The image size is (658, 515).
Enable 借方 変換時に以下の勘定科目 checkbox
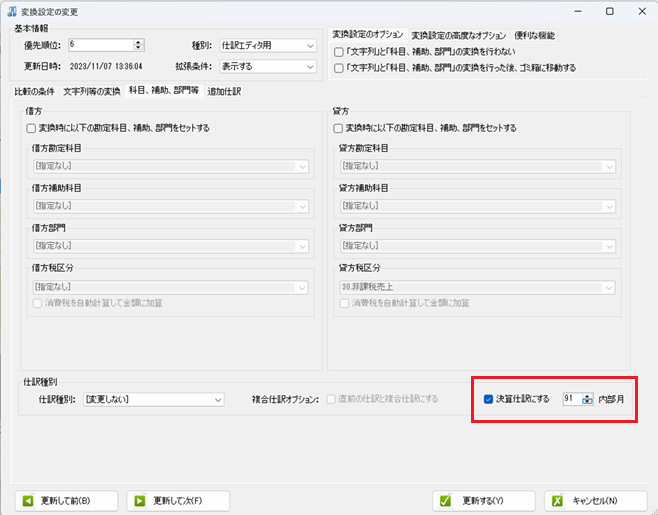click(31, 128)
